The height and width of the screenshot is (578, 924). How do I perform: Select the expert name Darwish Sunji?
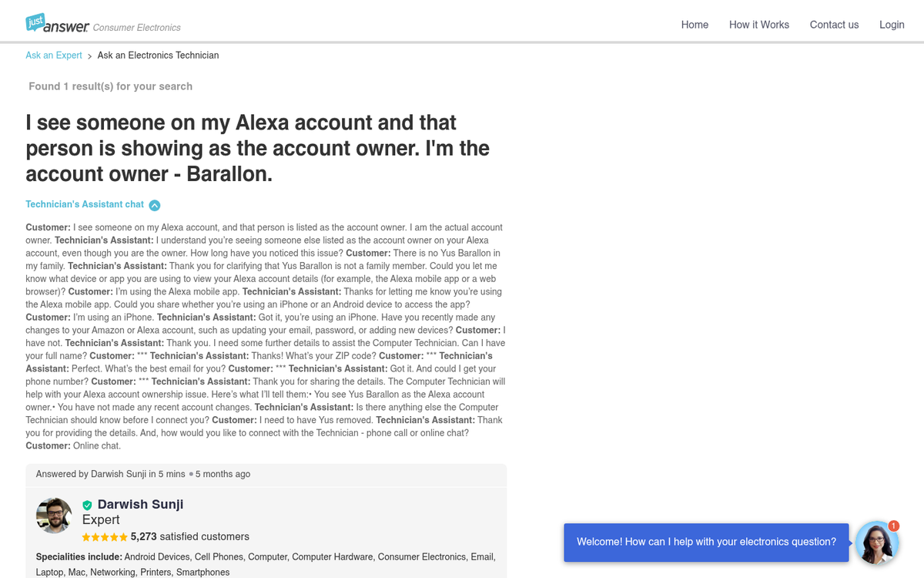pos(141,504)
